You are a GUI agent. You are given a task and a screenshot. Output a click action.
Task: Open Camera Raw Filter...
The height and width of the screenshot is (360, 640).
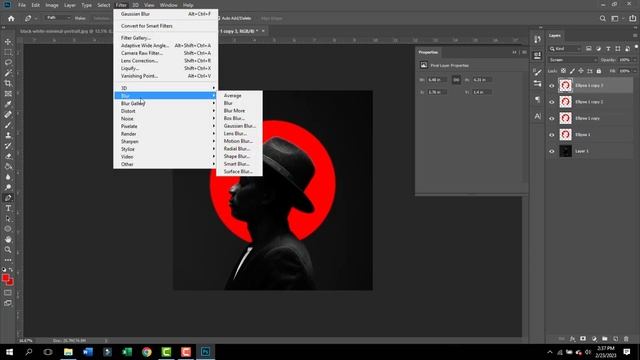pyautogui.click(x=165, y=53)
